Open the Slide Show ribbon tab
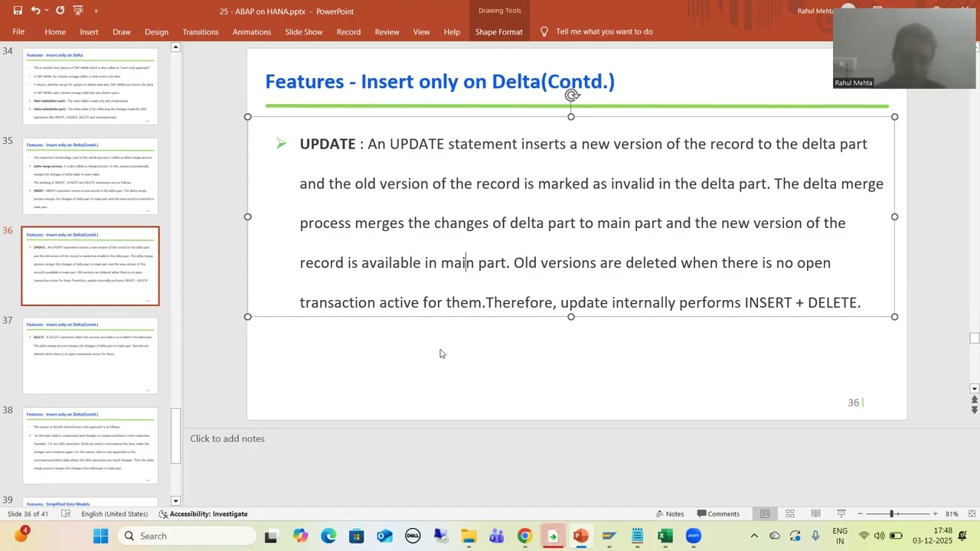Viewport: 980px width, 551px height. [304, 31]
